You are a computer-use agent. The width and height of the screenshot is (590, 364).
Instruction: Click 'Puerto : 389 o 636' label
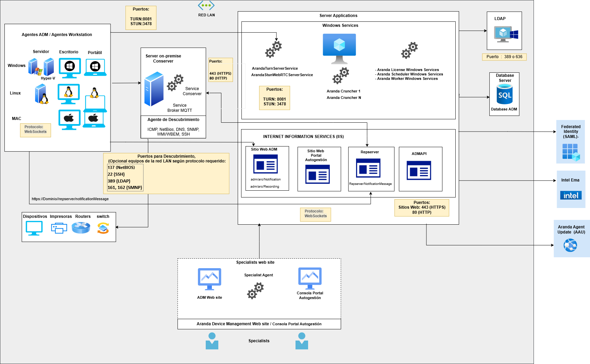point(504,57)
